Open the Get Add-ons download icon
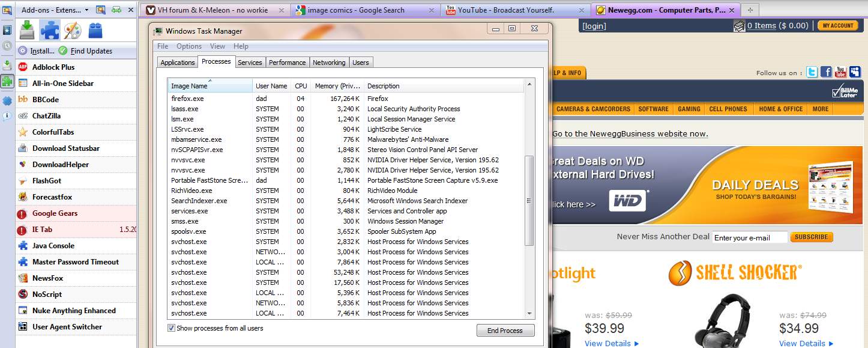 tap(27, 29)
